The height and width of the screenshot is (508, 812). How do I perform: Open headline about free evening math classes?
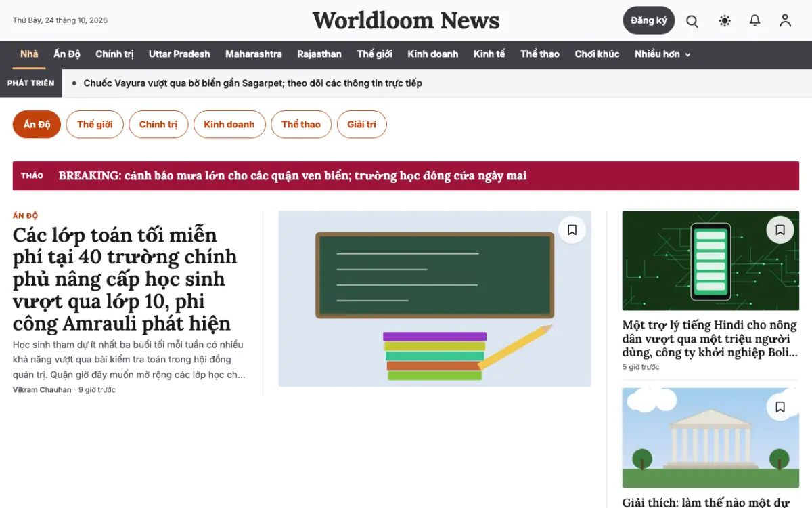pos(125,278)
